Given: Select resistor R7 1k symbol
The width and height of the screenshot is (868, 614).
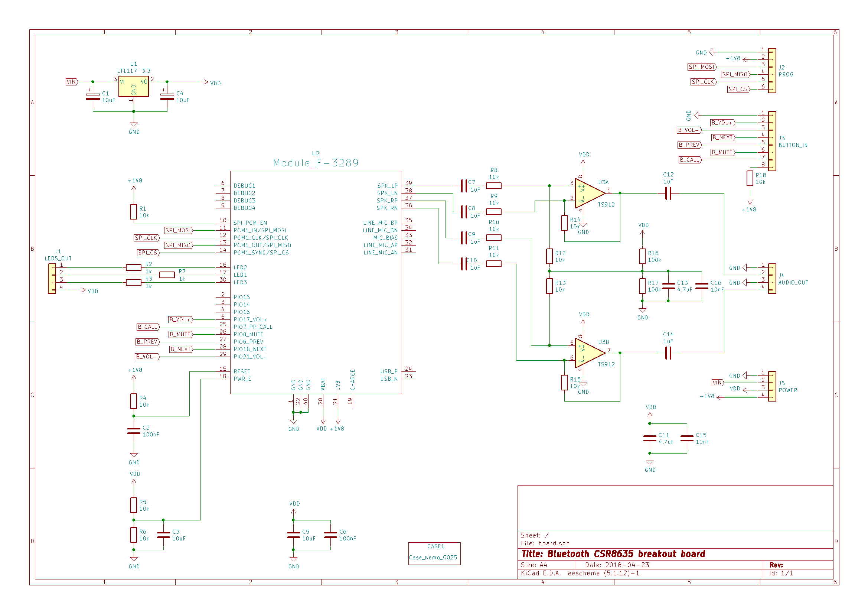Looking at the screenshot, I should [167, 275].
